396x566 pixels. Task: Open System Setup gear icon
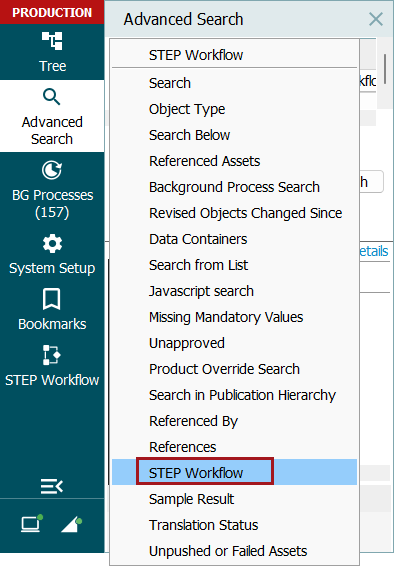pyautogui.click(x=52, y=244)
